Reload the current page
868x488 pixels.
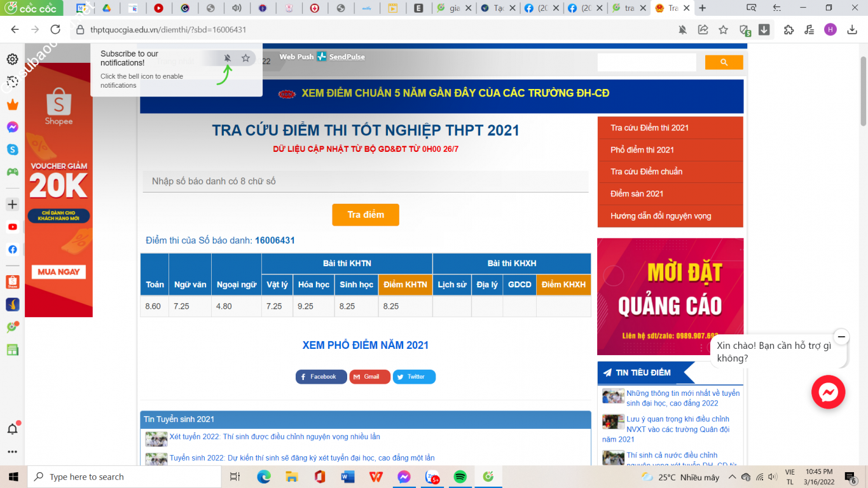click(x=55, y=30)
